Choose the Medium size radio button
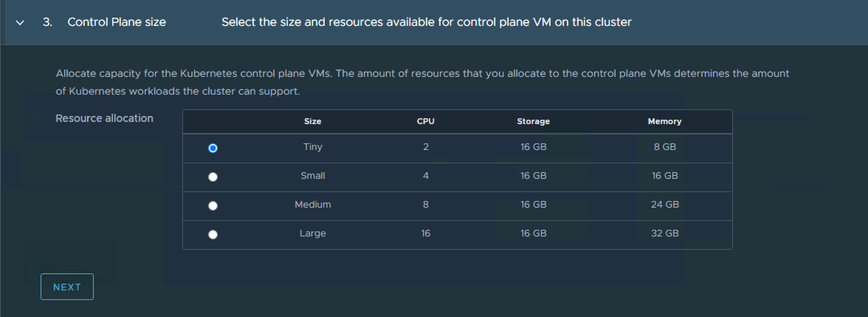868x317 pixels. tap(213, 206)
